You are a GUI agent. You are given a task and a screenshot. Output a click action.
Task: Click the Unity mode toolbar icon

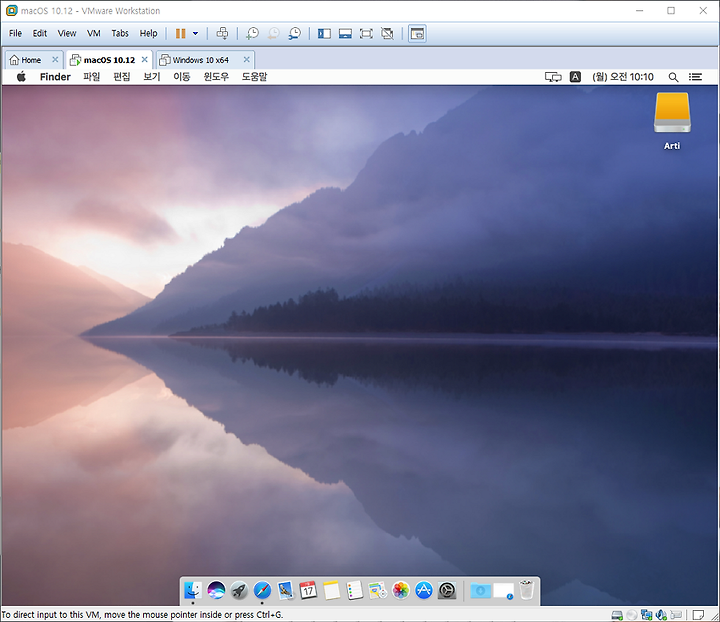coord(388,34)
